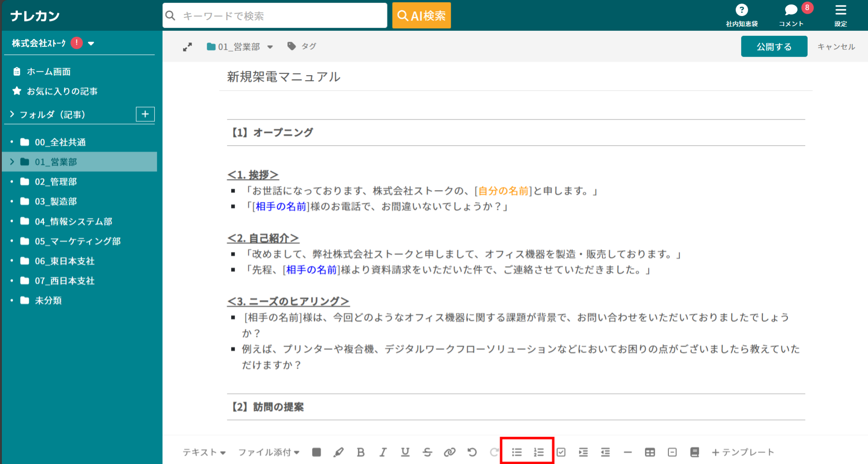The width and height of the screenshot is (868, 464).
Task: Apply italic formatting to text
Action: coord(383,452)
